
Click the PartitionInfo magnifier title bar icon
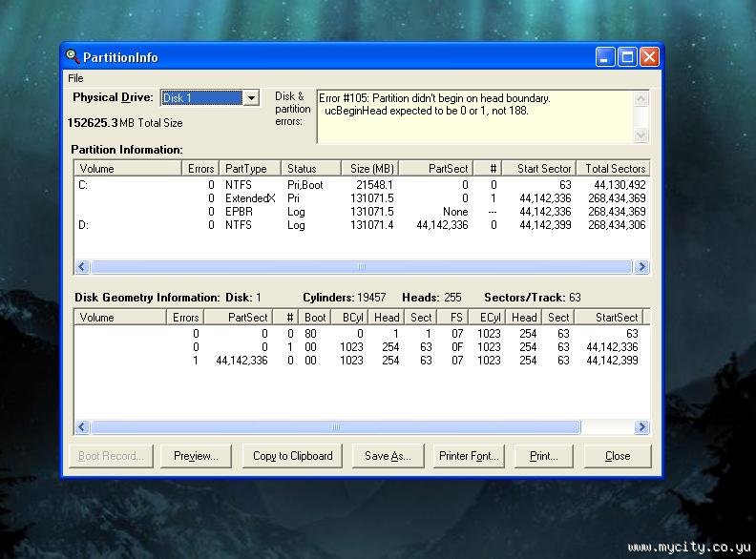(x=73, y=57)
